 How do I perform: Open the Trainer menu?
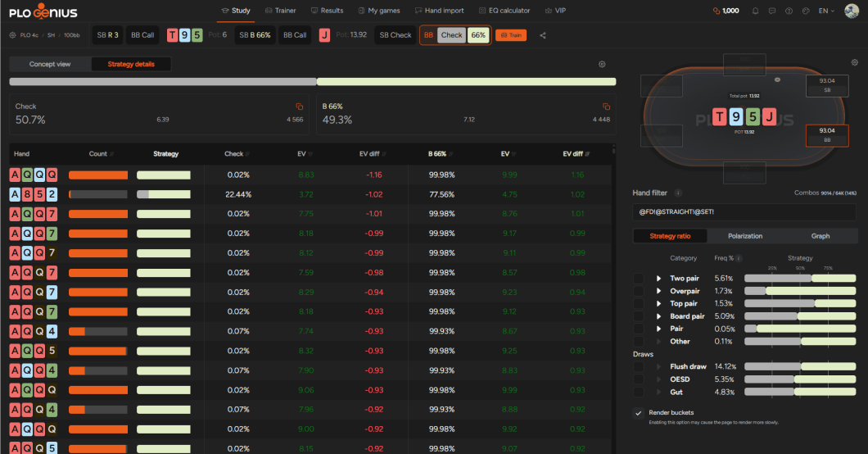pos(280,11)
